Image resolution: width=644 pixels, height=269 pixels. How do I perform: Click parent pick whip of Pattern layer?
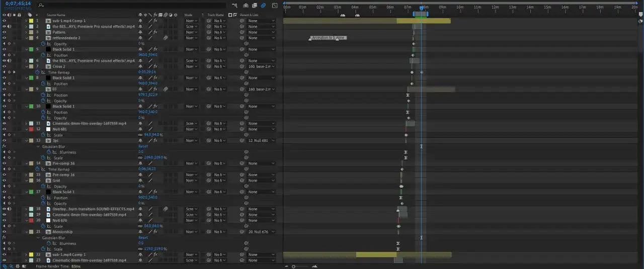click(242, 32)
